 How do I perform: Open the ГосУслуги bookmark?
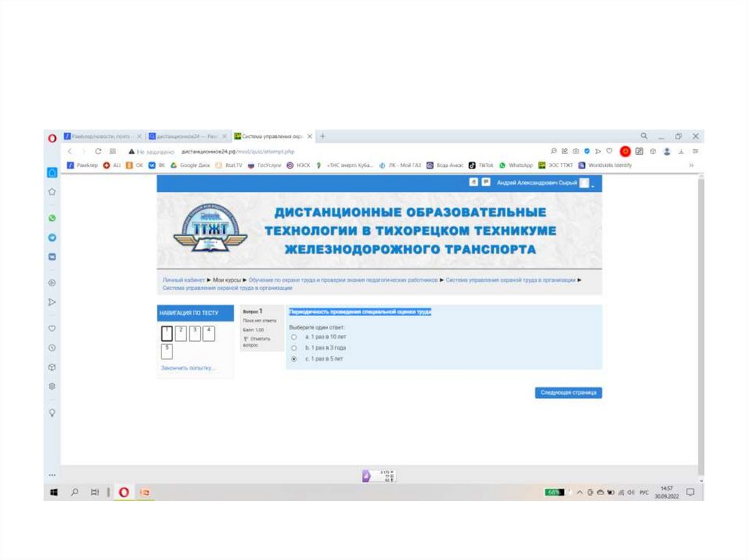(x=264, y=165)
